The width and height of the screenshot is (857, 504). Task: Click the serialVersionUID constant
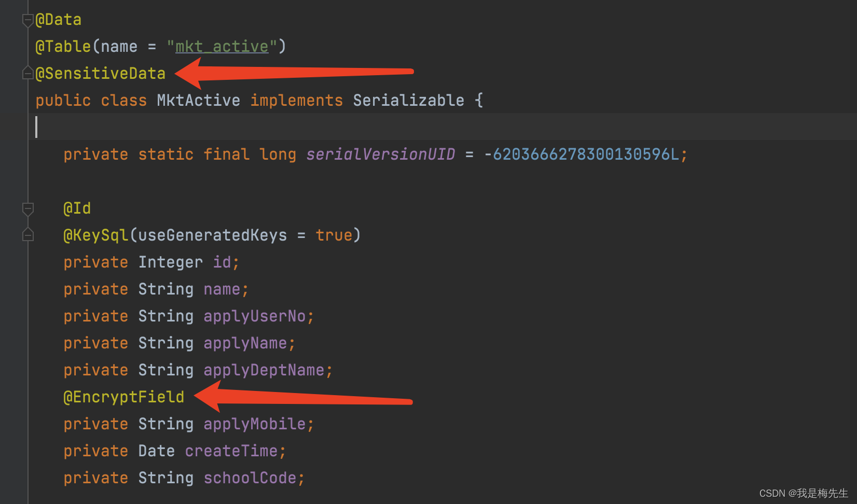click(x=380, y=155)
